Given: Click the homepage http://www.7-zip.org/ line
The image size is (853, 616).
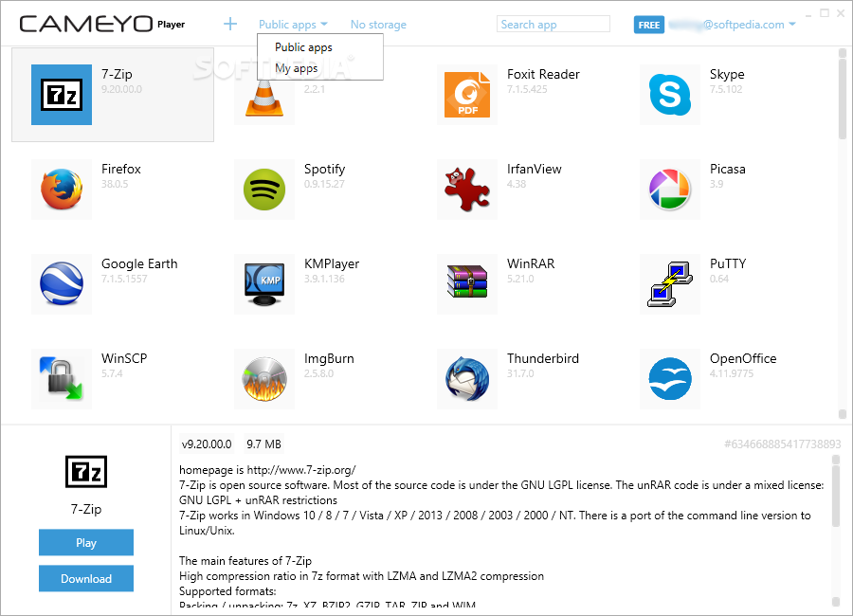Looking at the screenshot, I should click(267, 470).
